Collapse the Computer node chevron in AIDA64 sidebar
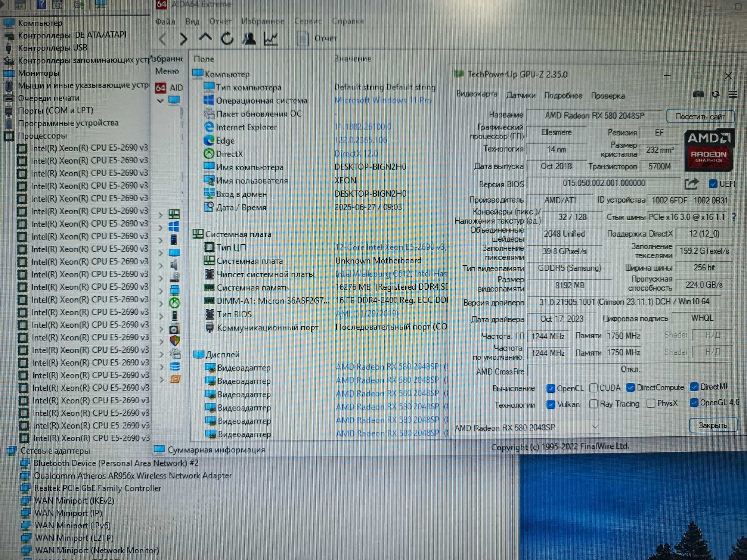The image size is (747, 560). 160,101
